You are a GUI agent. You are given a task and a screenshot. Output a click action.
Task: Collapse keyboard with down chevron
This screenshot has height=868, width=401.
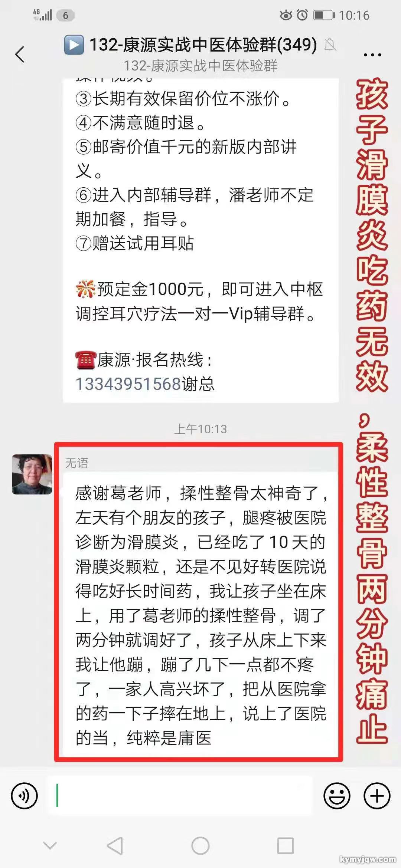pyautogui.click(x=50, y=845)
